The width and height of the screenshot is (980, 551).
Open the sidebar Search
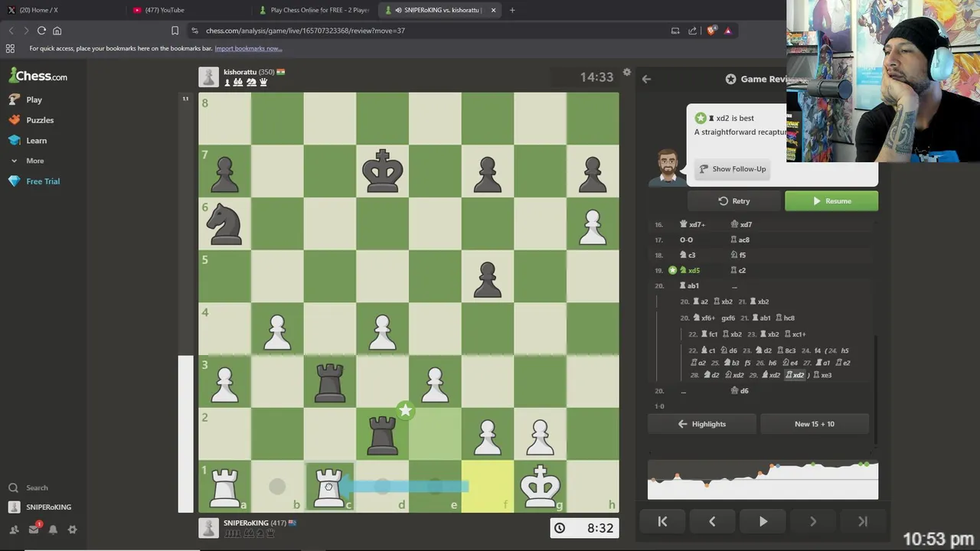pos(28,487)
